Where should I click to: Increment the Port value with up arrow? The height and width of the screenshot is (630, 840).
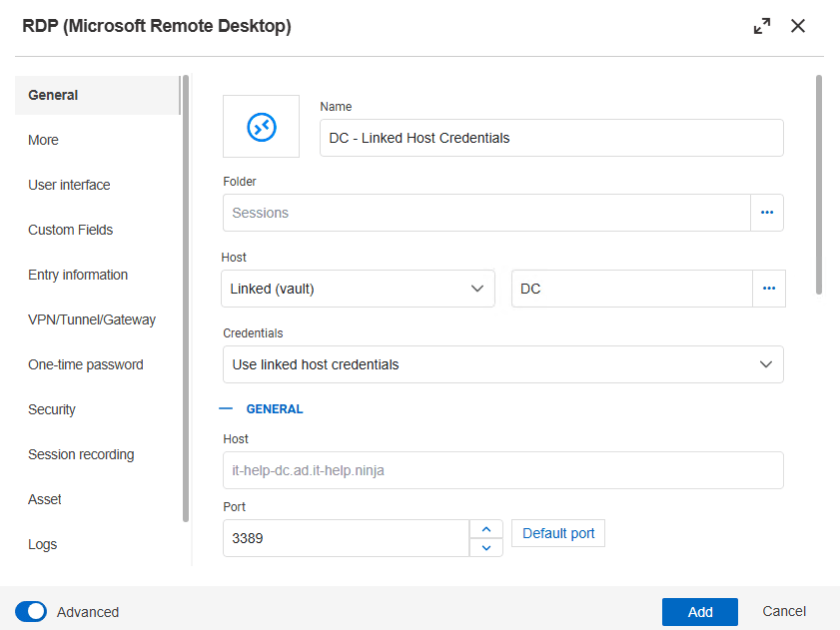pos(485,529)
